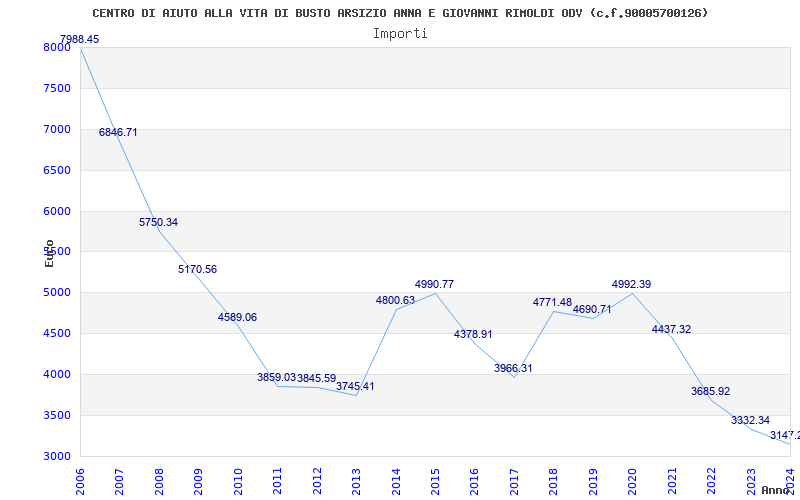Select the 7000 y-axis tick label

coord(57,129)
